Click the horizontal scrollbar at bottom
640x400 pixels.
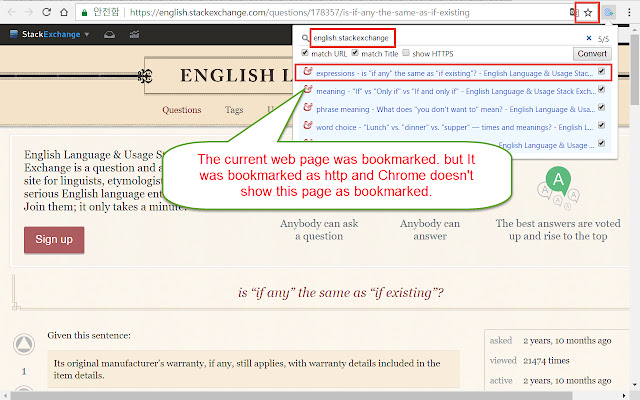point(292,396)
